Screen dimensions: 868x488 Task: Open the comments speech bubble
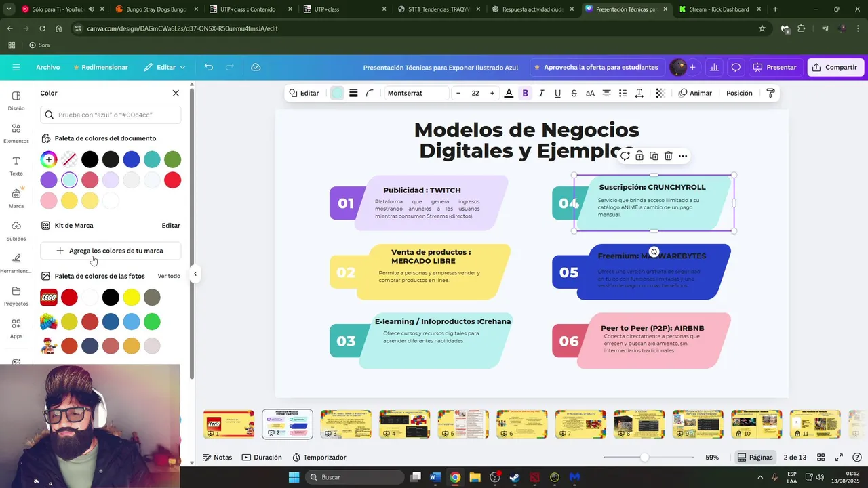pyautogui.click(x=736, y=67)
